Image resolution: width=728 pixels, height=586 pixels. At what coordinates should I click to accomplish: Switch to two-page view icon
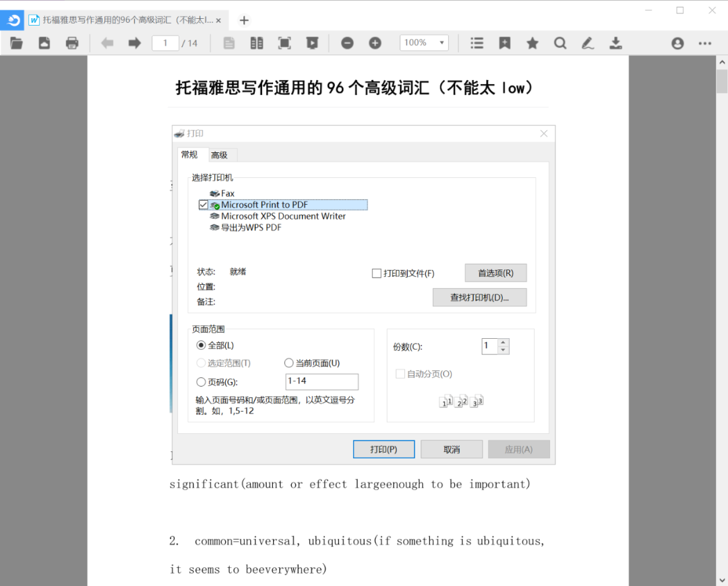[x=256, y=43]
